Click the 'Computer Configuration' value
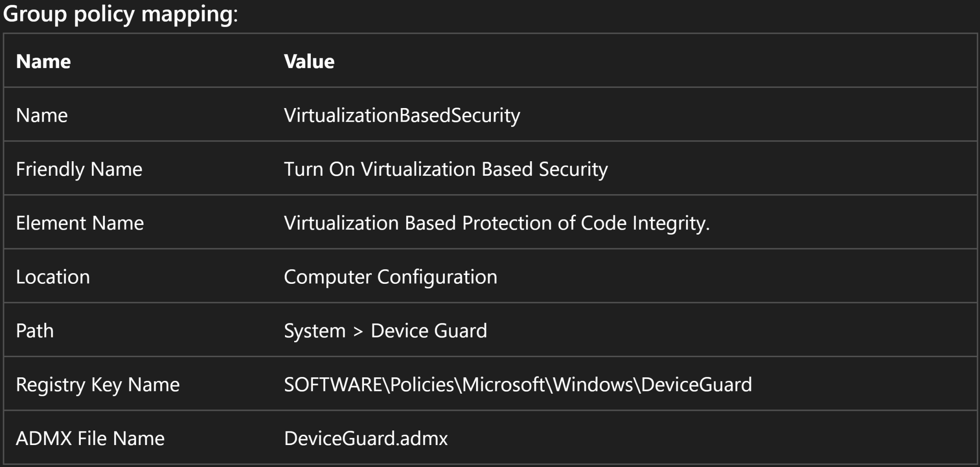980x467 pixels. pyautogui.click(x=390, y=277)
